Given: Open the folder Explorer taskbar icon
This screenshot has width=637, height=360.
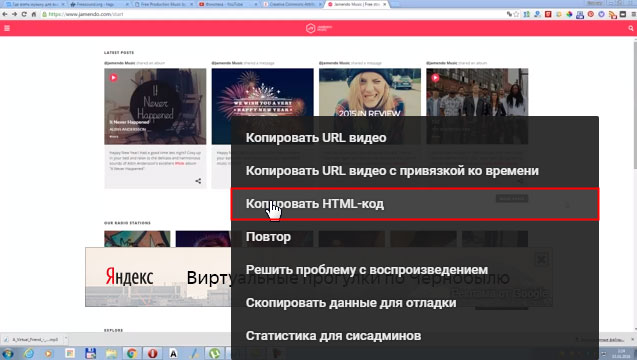Looking at the screenshot, I should [111, 353].
